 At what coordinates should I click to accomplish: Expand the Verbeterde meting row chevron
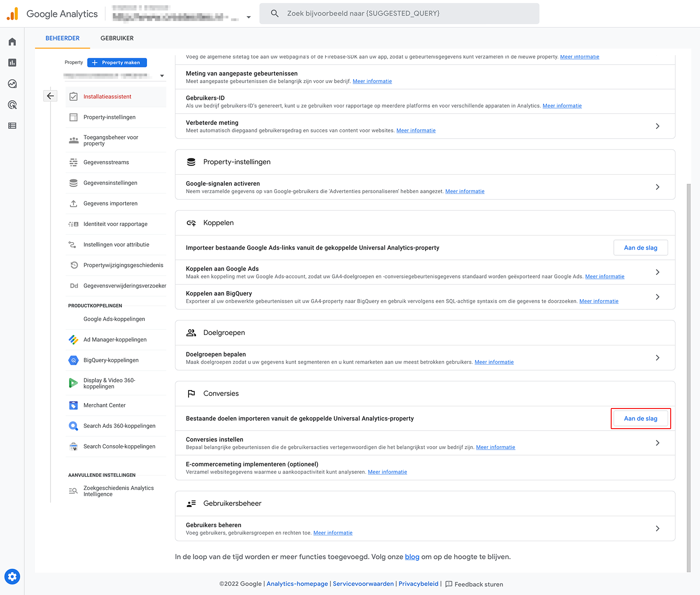point(658,126)
